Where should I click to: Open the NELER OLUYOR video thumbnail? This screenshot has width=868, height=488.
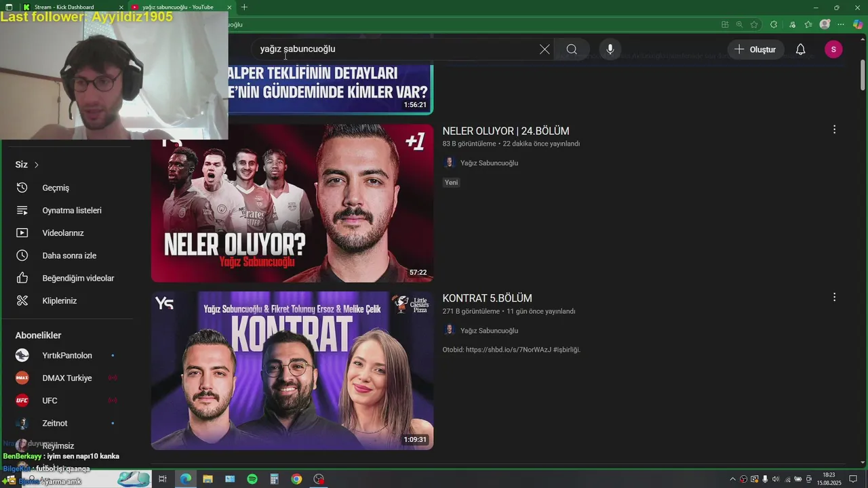pos(292,203)
